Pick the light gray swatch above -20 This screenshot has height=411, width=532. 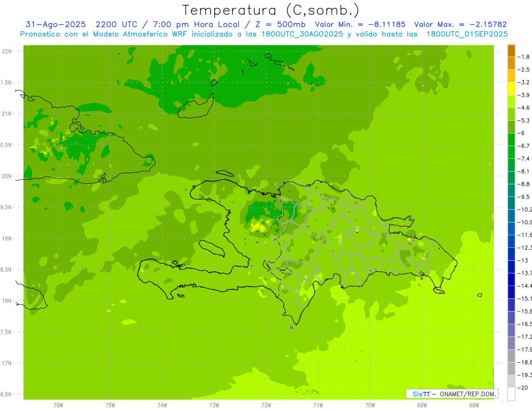point(511,381)
